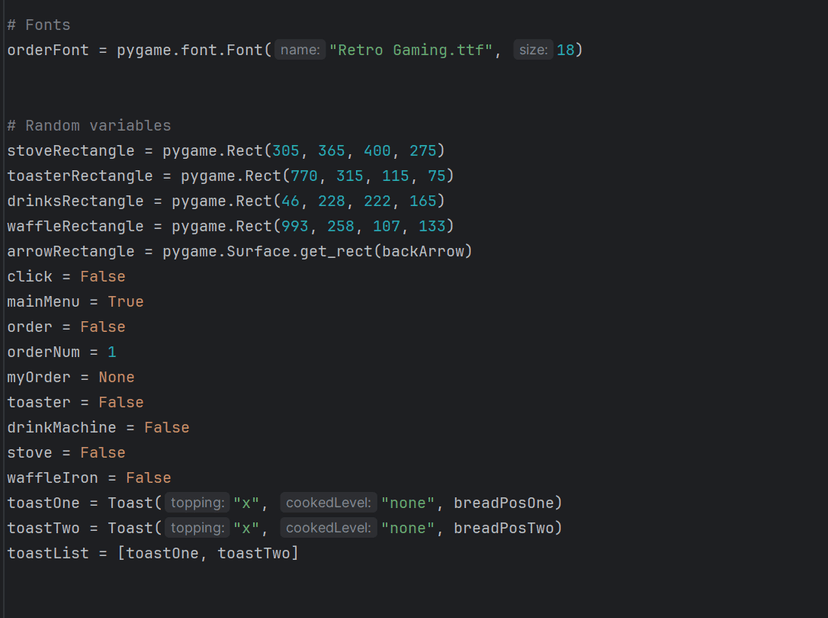Screen dimensions: 828x618
Task: Click the "# Random variables" comment
Action: (89, 126)
